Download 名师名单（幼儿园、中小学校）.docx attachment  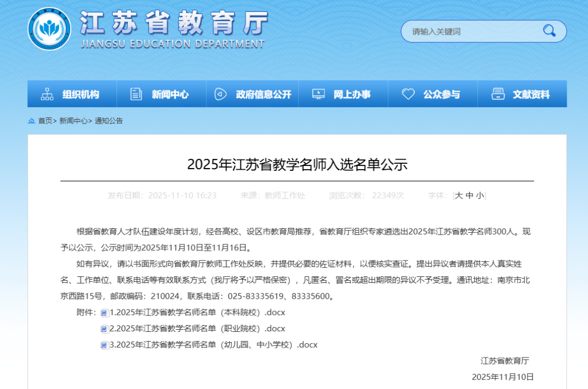coord(213,344)
